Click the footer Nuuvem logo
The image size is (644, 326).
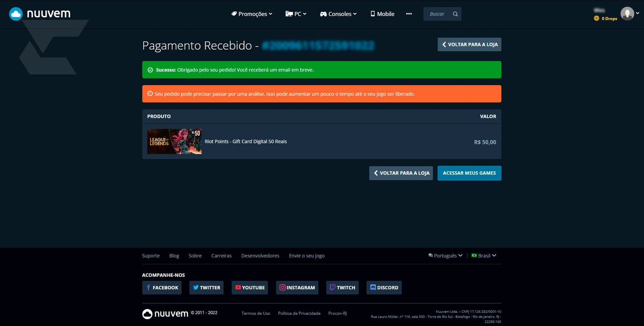tap(165, 314)
